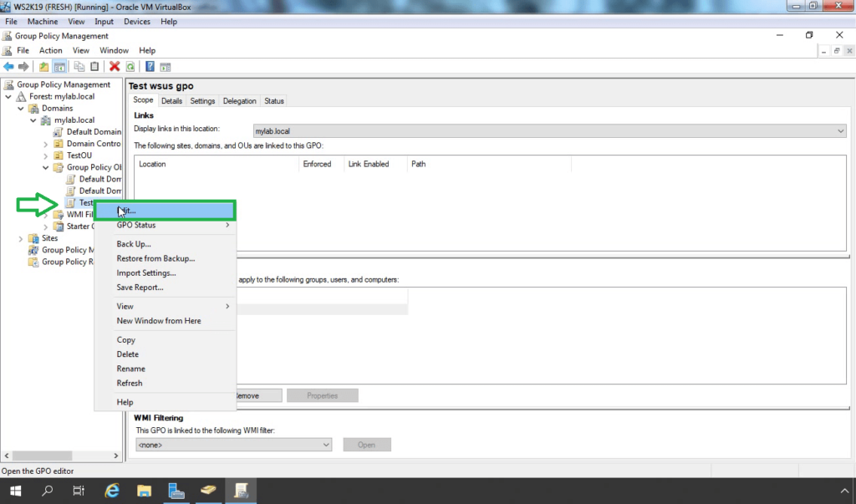Screen dimensions: 856x504
Task: Collapse the mylab.local domain node
Action: [33, 120]
